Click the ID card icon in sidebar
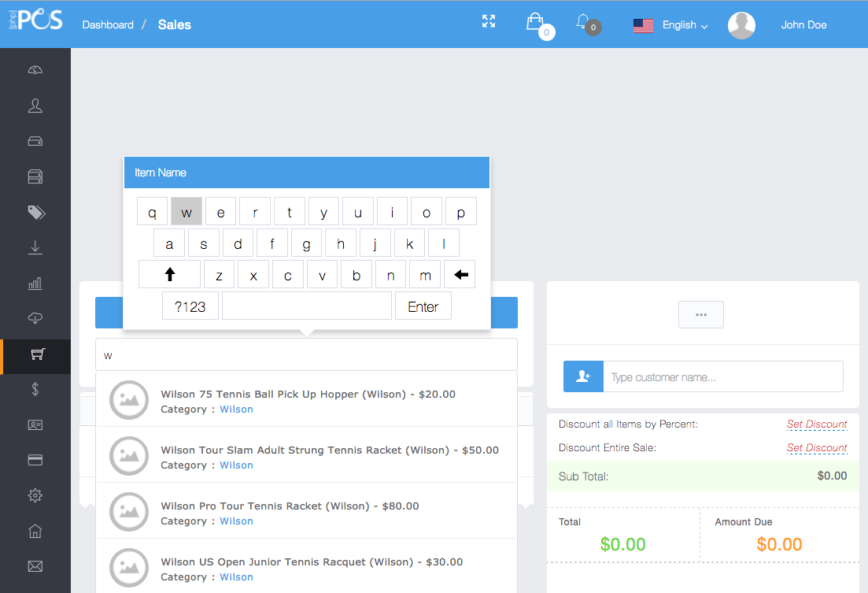The image size is (868, 593). pyautogui.click(x=35, y=425)
